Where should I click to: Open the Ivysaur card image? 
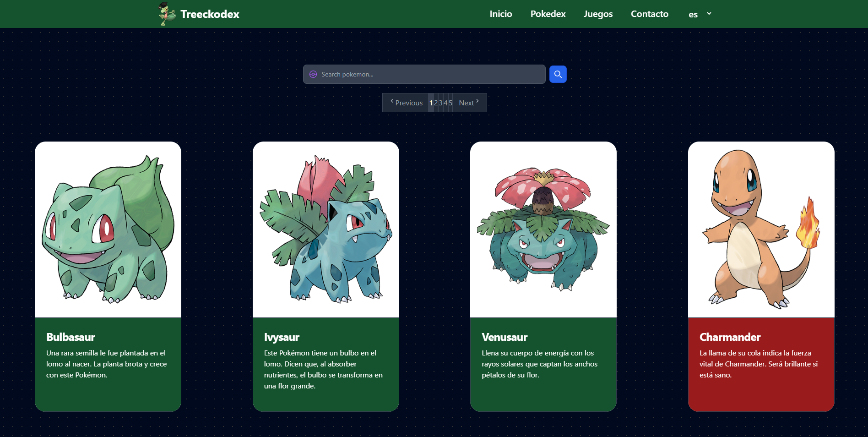click(x=326, y=229)
